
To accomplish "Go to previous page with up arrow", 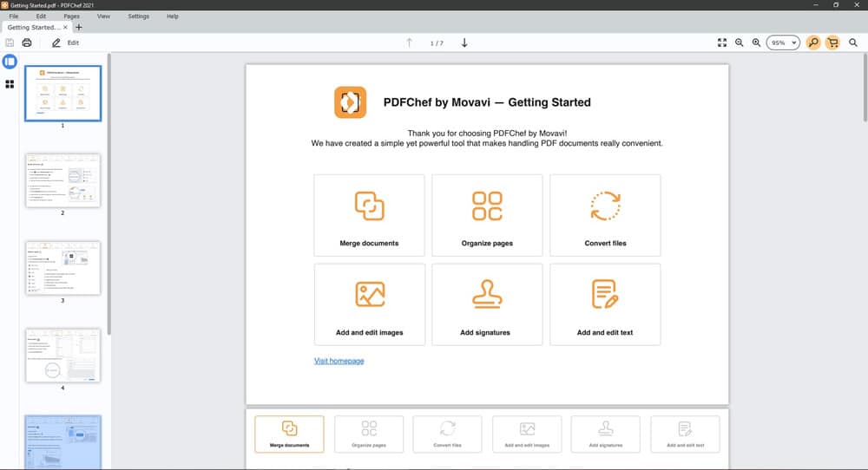I will (x=409, y=42).
